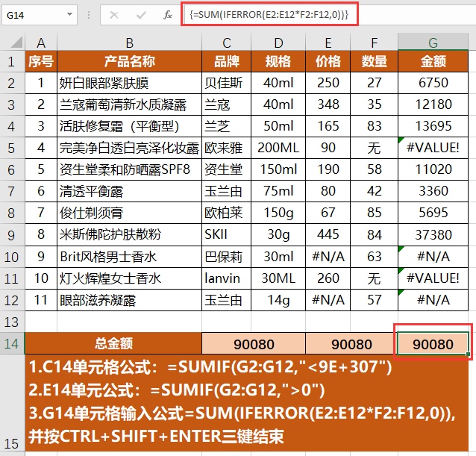476x456 pixels.
Task: Select the C14 total cell 90080
Action: pos(254,343)
